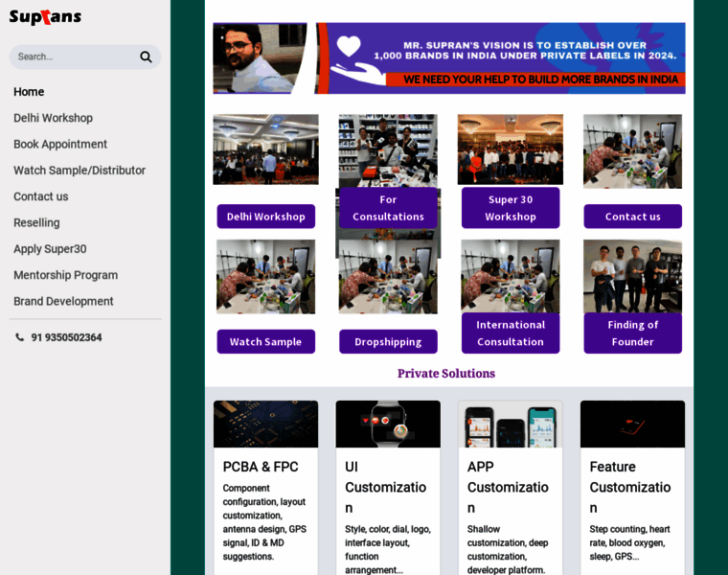Open photo above Dropshipping button
The image size is (728, 575).
388,277
